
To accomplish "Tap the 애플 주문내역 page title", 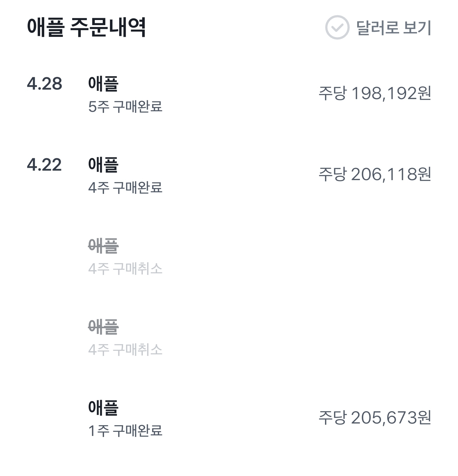I will pos(87,27).
